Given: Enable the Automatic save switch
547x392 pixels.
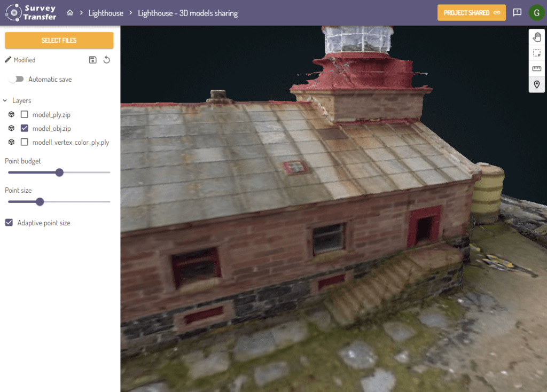Looking at the screenshot, I should click(x=17, y=79).
